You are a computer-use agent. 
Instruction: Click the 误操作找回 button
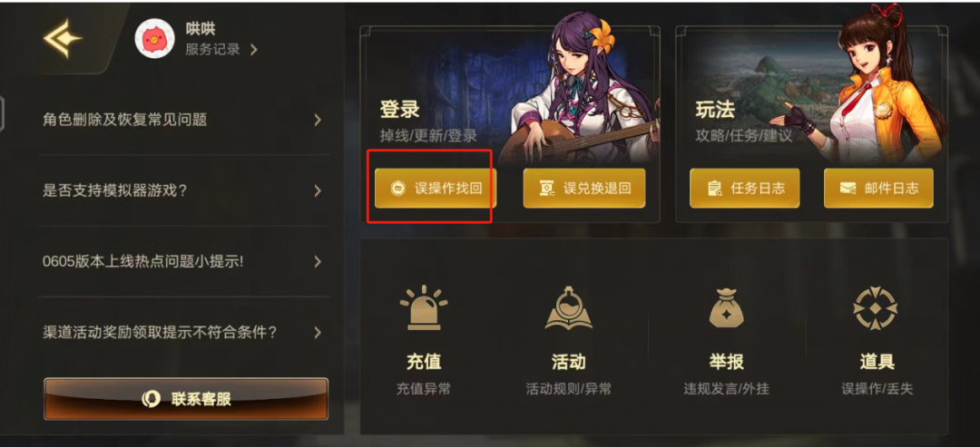(435, 188)
